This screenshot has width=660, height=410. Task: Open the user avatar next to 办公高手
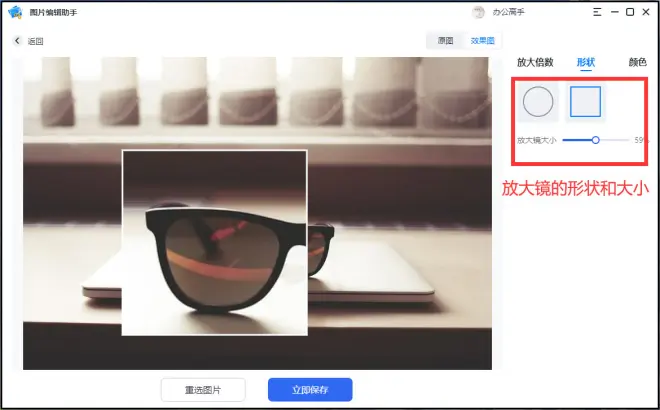tap(478, 12)
